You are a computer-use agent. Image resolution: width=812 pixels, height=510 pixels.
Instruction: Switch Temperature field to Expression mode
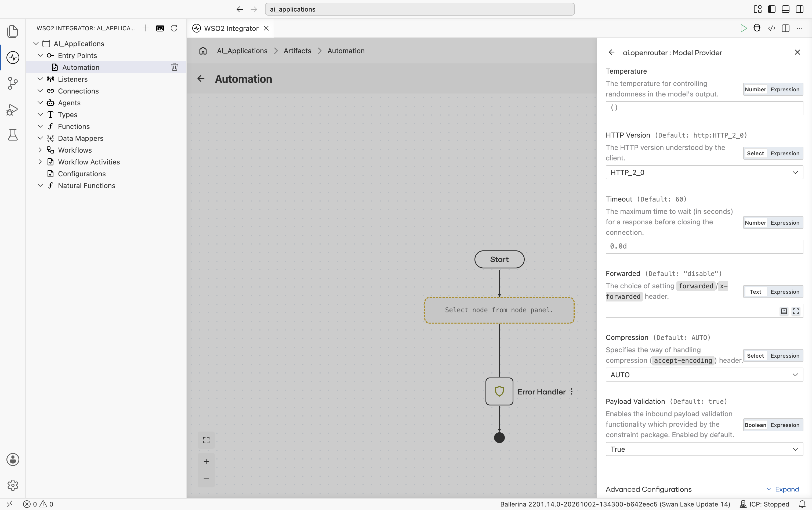[785, 89]
